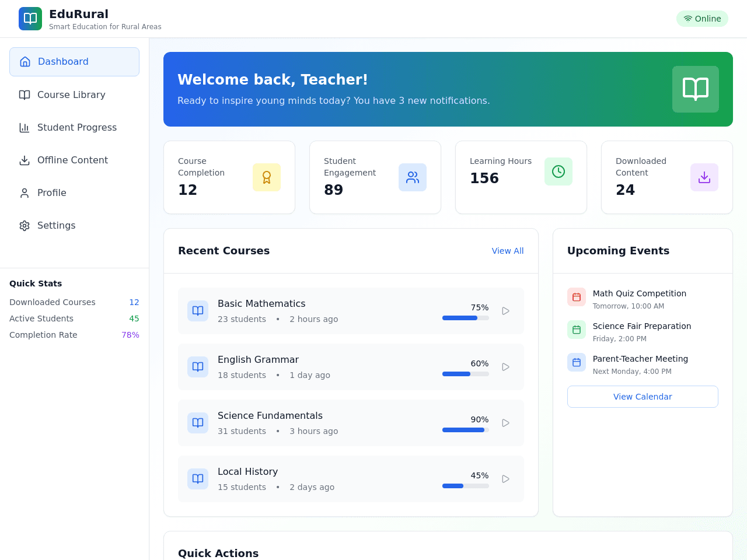Click Downloaded Courses value 12 in Quick Stats
The height and width of the screenshot is (560, 747).
pos(134,302)
